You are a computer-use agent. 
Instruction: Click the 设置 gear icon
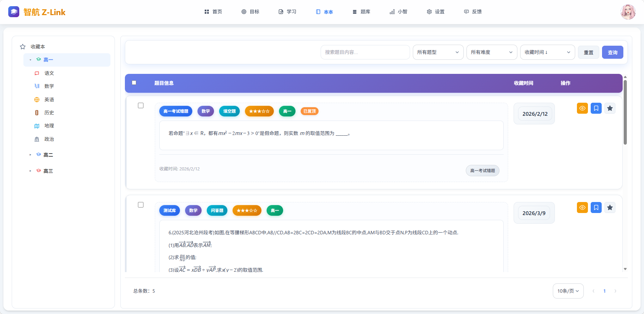coord(429,12)
